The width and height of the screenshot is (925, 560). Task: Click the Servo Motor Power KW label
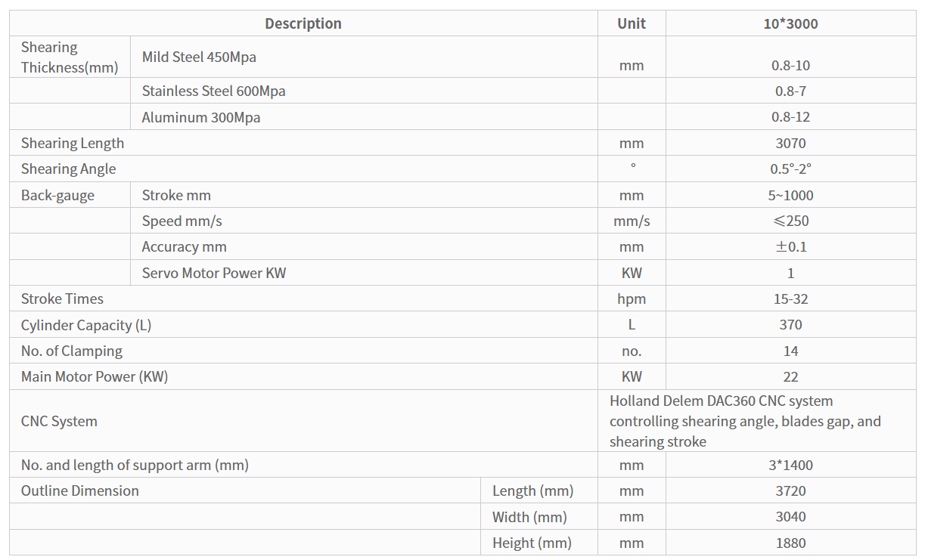(x=214, y=273)
